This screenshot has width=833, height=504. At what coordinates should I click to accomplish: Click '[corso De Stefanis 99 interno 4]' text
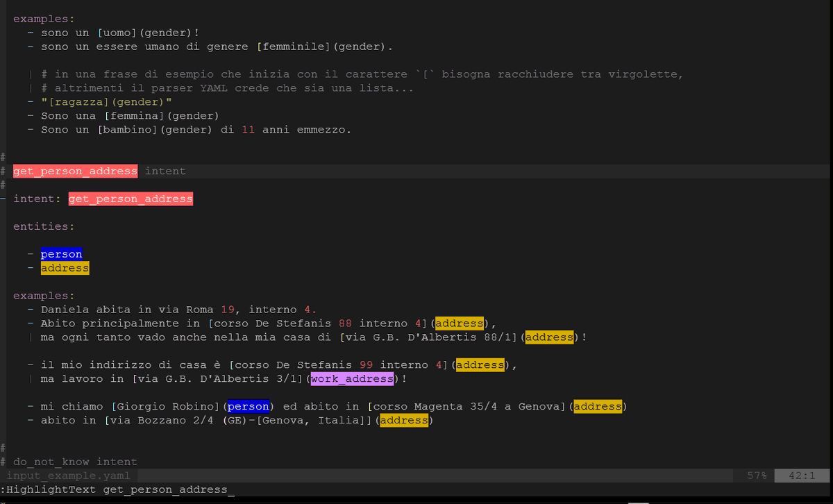[x=338, y=365]
